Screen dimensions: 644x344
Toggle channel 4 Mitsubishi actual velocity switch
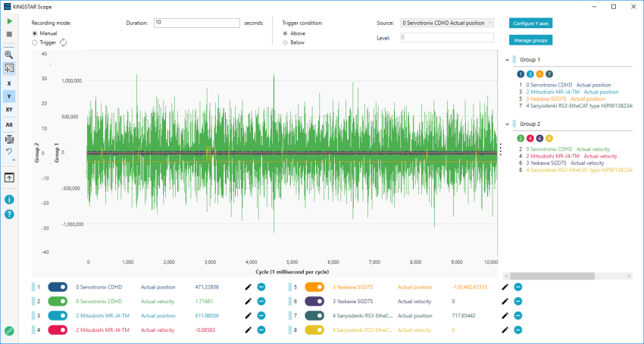58,330
